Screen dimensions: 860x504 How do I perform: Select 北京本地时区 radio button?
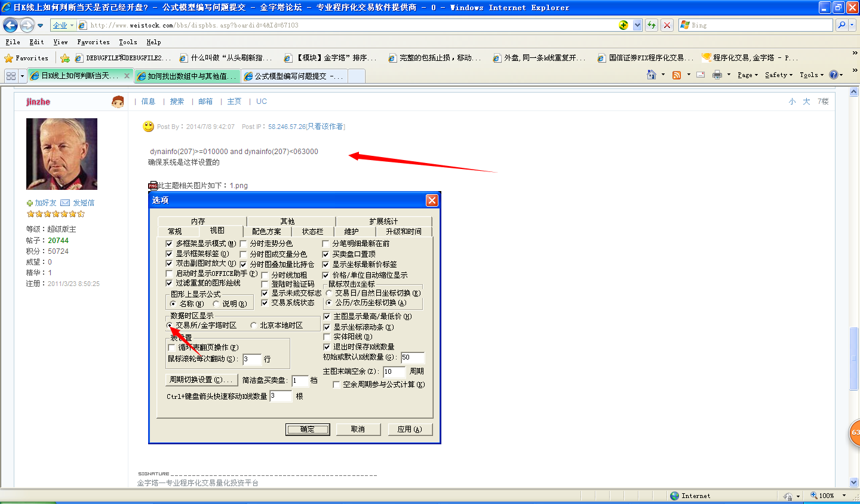tap(253, 325)
